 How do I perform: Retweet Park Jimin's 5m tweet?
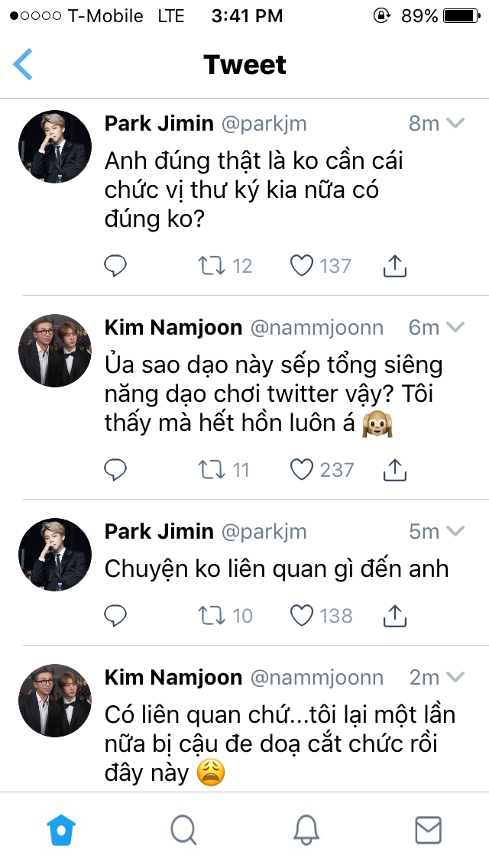point(211,615)
